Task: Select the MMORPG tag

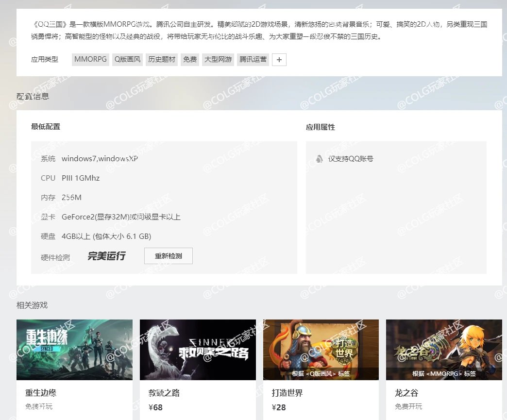Action: tap(90, 60)
